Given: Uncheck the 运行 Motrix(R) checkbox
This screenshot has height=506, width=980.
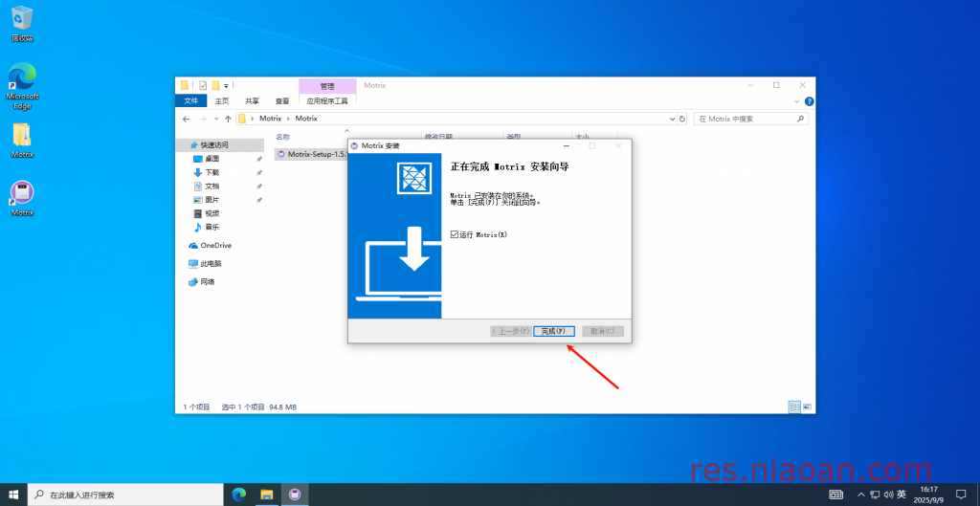Looking at the screenshot, I should (x=455, y=235).
